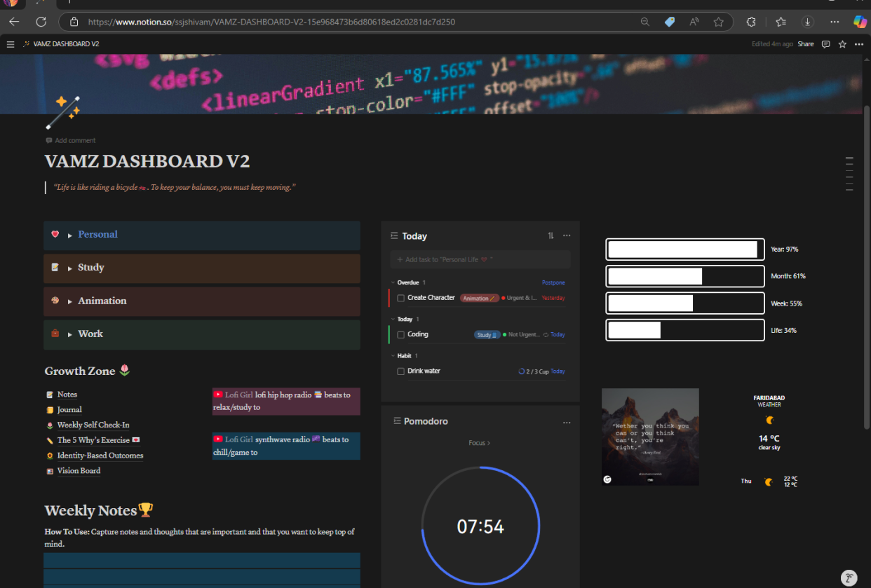Open the Vision Board page
This screenshot has width=871, height=588.
pos(79,471)
